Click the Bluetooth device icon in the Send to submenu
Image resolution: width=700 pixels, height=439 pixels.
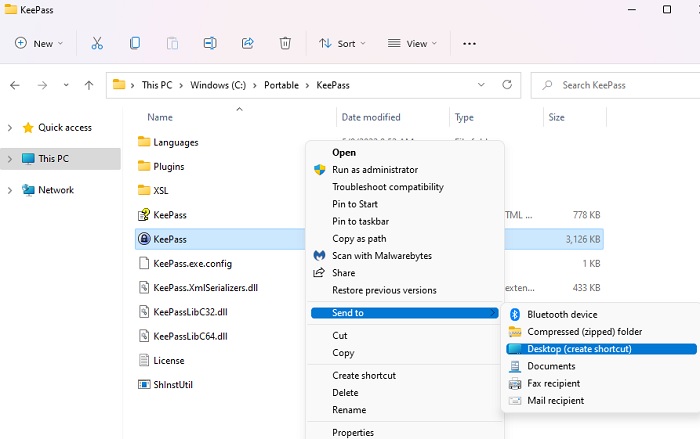click(x=515, y=314)
